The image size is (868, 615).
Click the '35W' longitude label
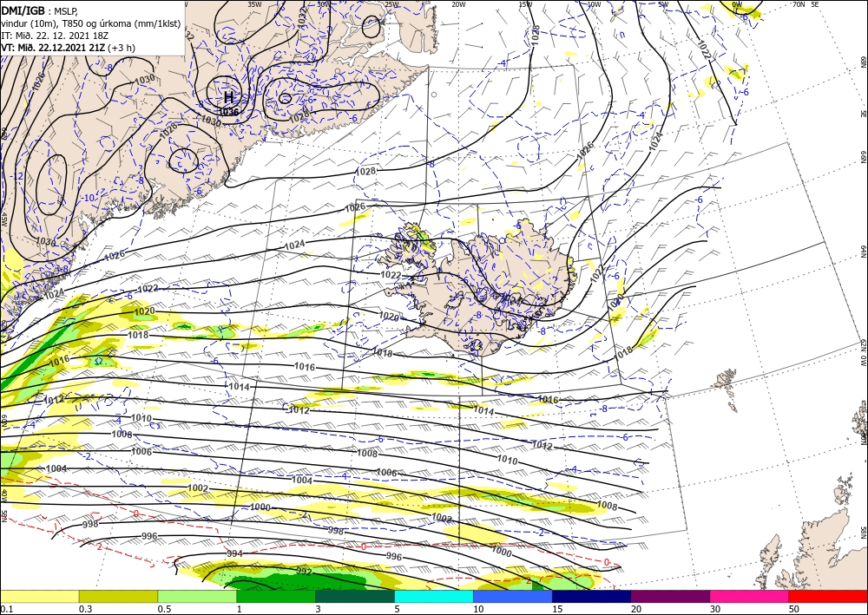click(x=254, y=3)
